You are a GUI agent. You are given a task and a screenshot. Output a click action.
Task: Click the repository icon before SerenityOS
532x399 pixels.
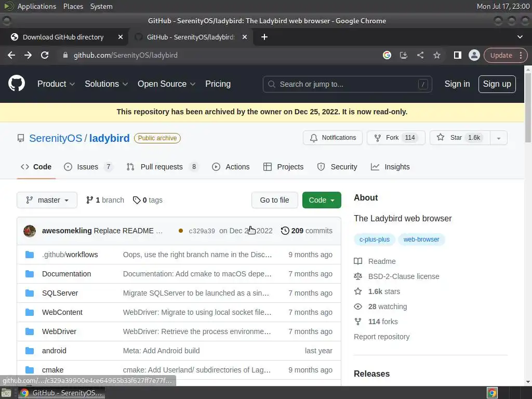pos(21,138)
